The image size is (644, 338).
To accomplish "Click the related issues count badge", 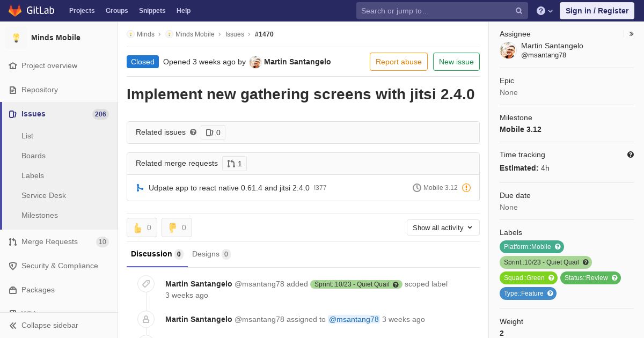I will point(213,133).
